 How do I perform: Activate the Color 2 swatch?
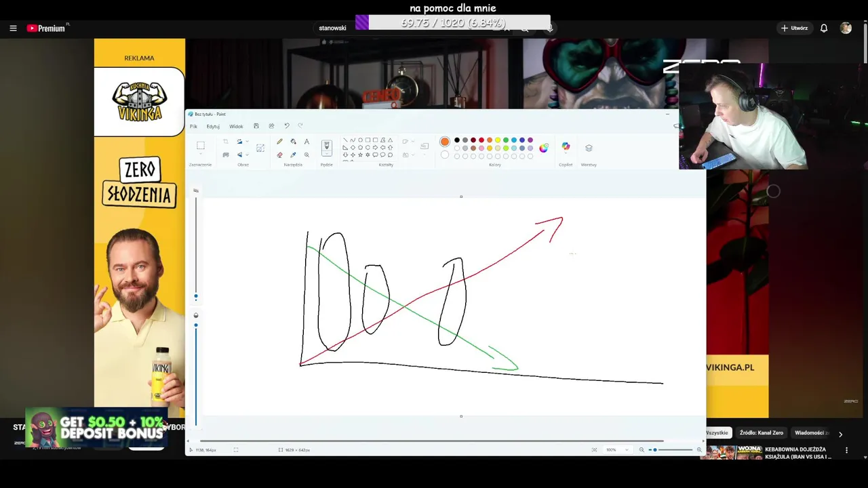(x=444, y=155)
